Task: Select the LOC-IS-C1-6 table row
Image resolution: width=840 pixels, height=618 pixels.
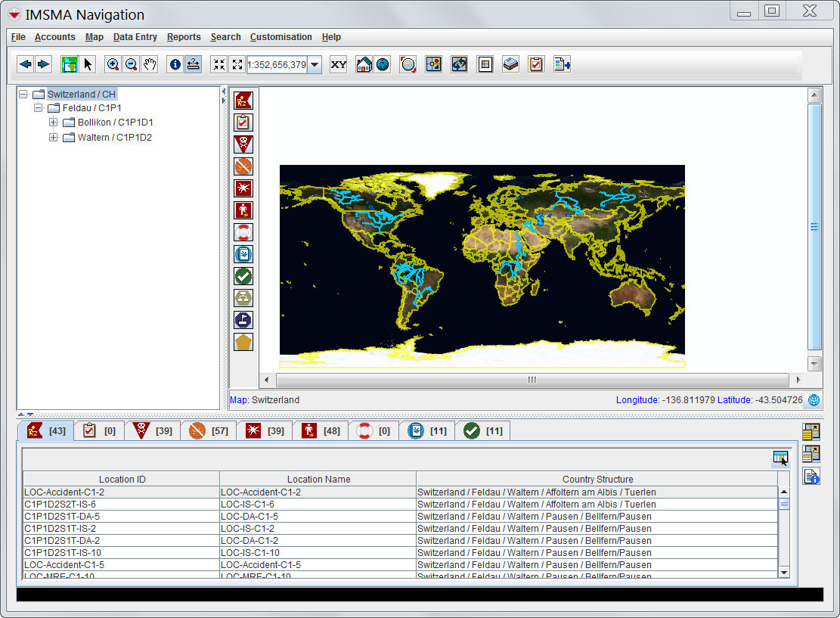Action: click(x=318, y=505)
